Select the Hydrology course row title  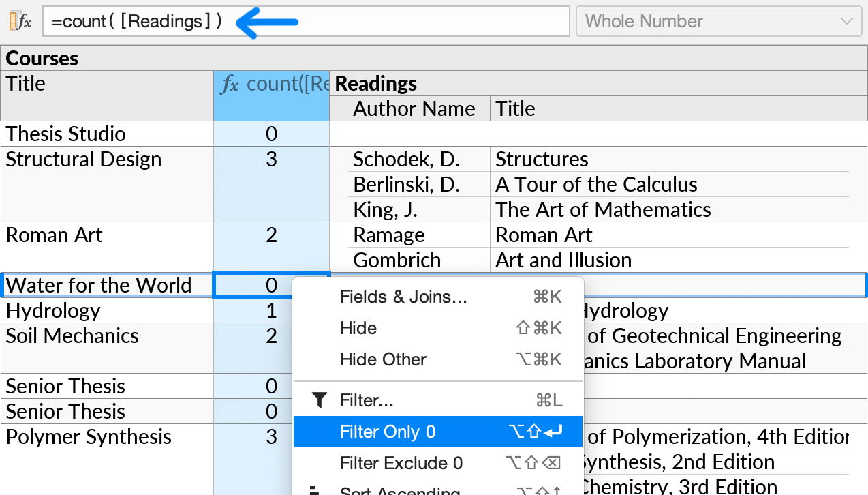point(55,310)
